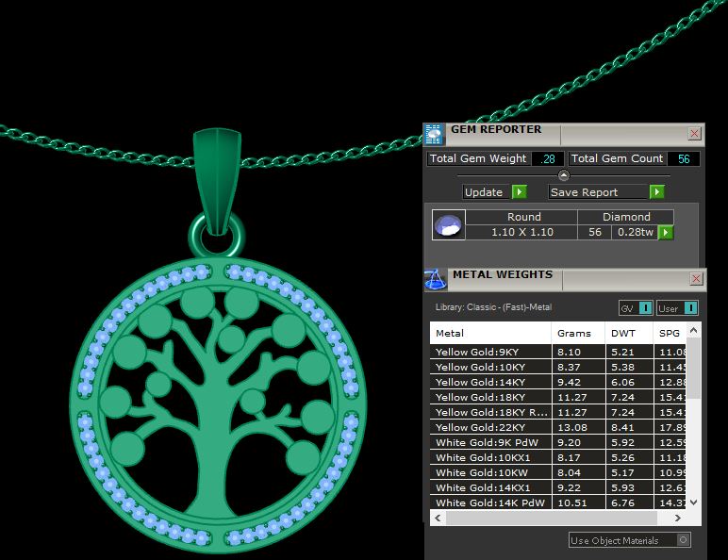Close the Metal Weights panel

tap(696, 279)
